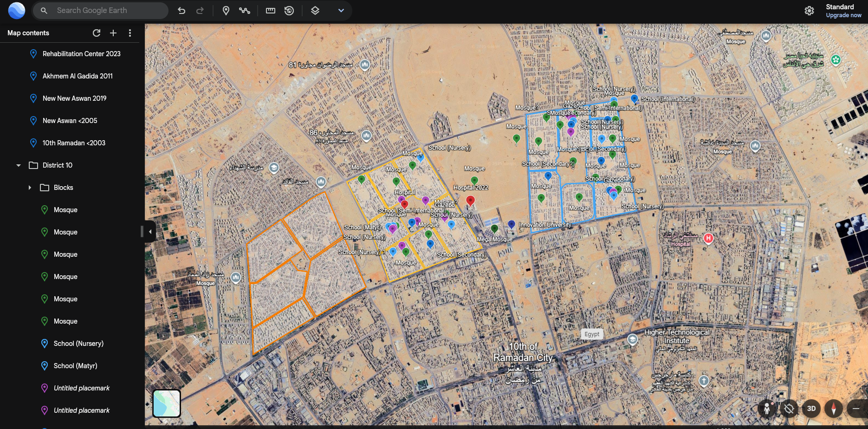Select the Draw path or polygon tool
Viewport: 868px width, 429px height.
coord(245,11)
